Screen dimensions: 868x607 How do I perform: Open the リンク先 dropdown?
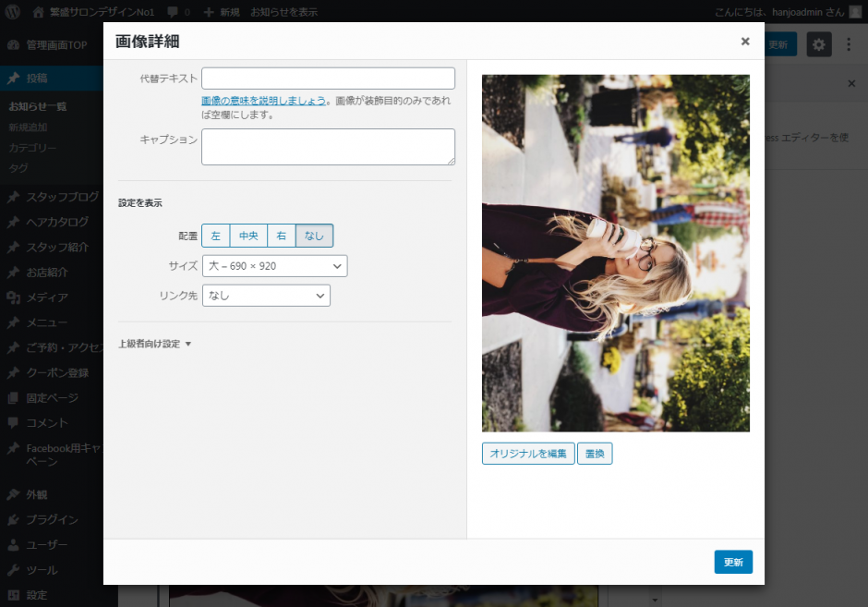click(266, 296)
